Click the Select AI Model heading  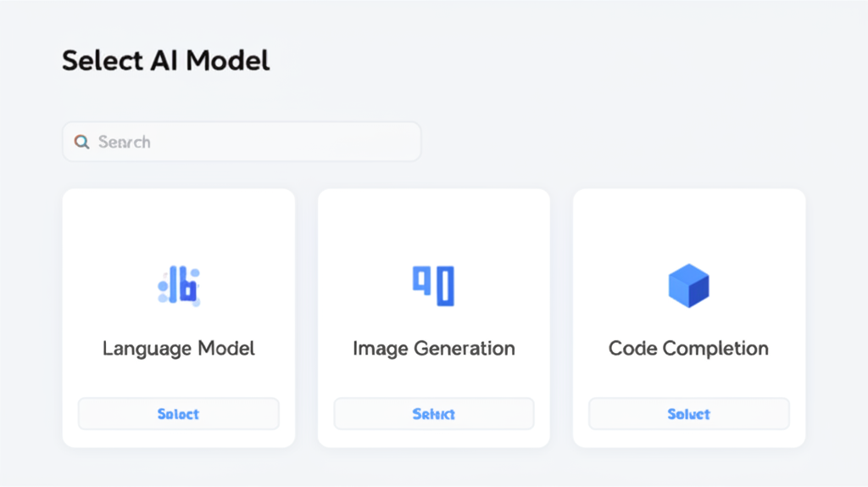(165, 60)
